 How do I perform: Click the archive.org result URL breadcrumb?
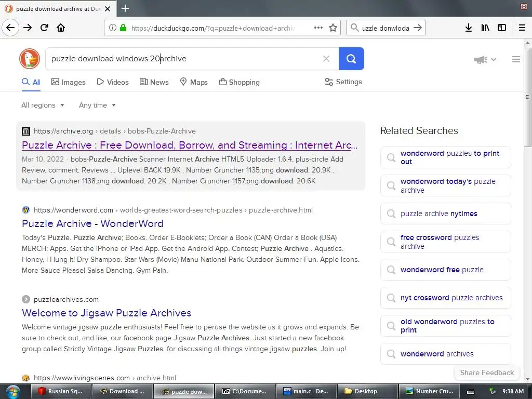point(115,131)
